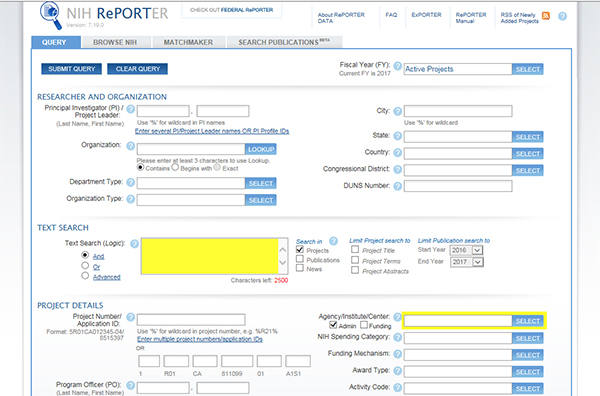The width and height of the screenshot is (600, 396).
Task: Open help icon for Department Type
Action: (130, 183)
